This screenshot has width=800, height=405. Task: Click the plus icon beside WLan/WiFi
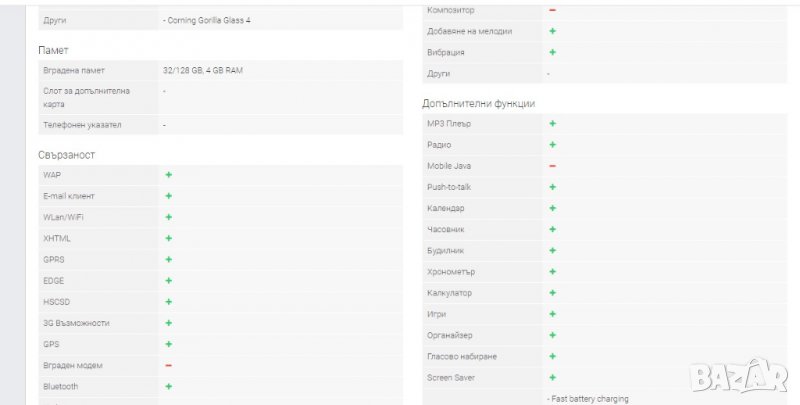click(168, 217)
